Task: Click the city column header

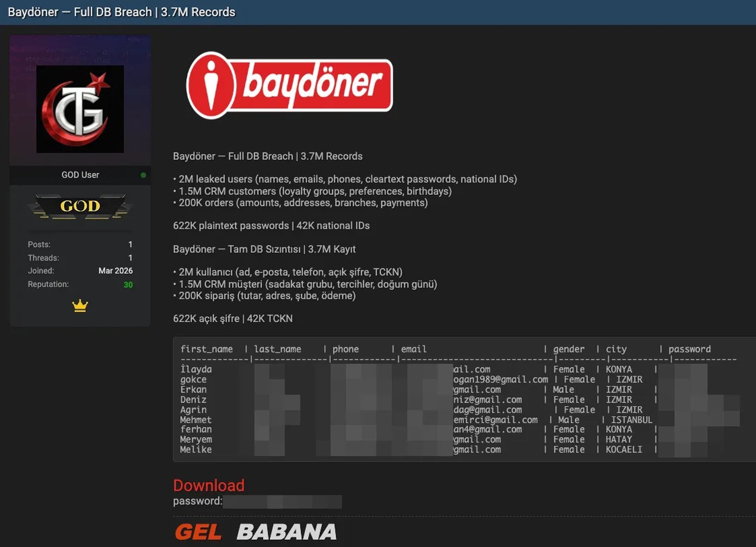Action: click(x=616, y=349)
